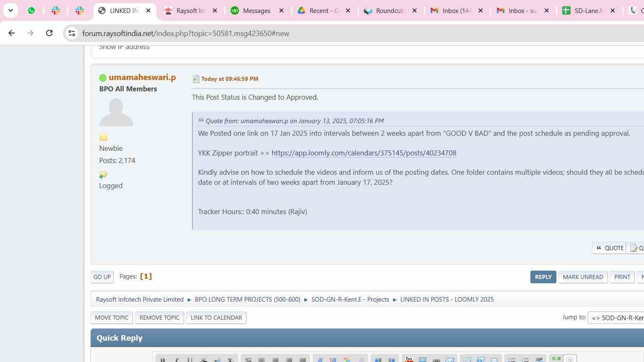Screen dimensions: 644x362
Task: Click REMOVE TOPIC button
Action: coord(159,318)
